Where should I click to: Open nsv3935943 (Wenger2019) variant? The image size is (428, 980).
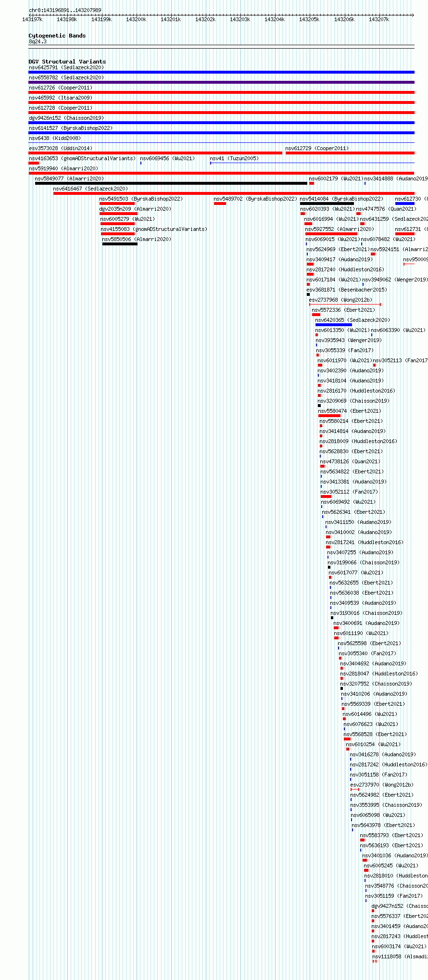coord(348,340)
